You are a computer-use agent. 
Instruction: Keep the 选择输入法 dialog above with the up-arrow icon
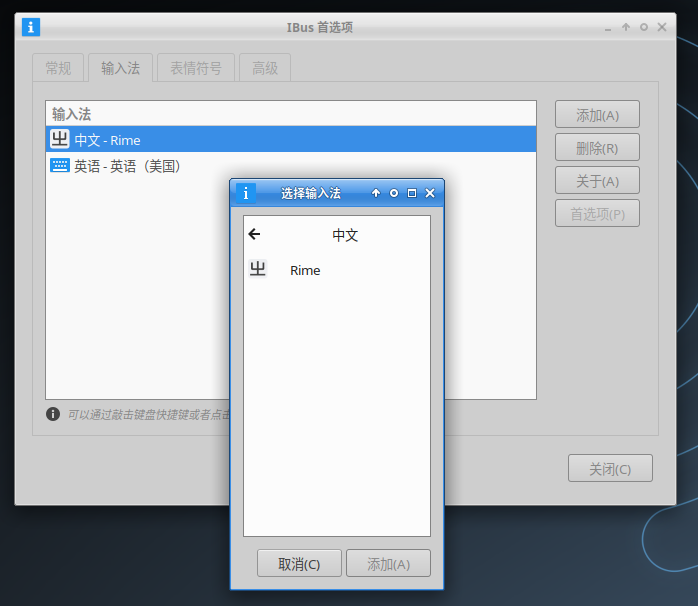(376, 193)
